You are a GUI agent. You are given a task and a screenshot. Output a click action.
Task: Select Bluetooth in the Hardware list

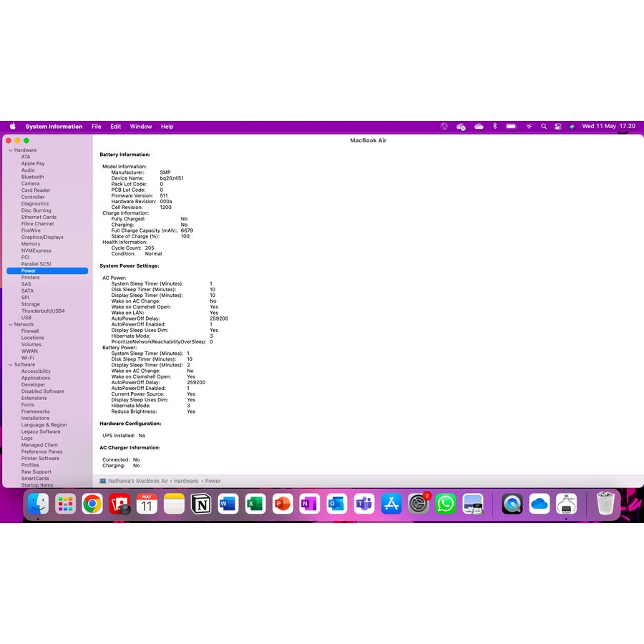tap(32, 177)
